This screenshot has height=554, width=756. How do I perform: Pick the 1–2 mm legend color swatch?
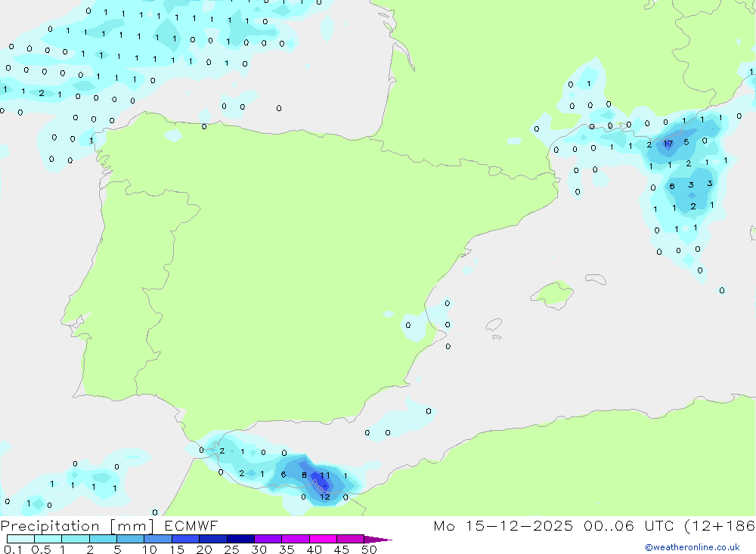point(75,539)
